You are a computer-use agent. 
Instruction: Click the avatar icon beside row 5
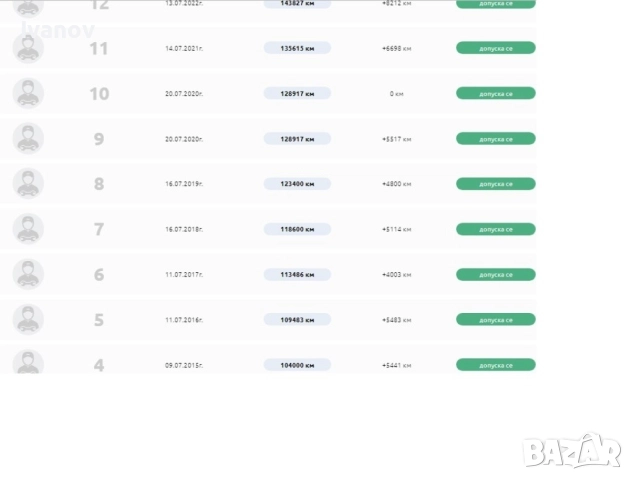[x=28, y=319]
